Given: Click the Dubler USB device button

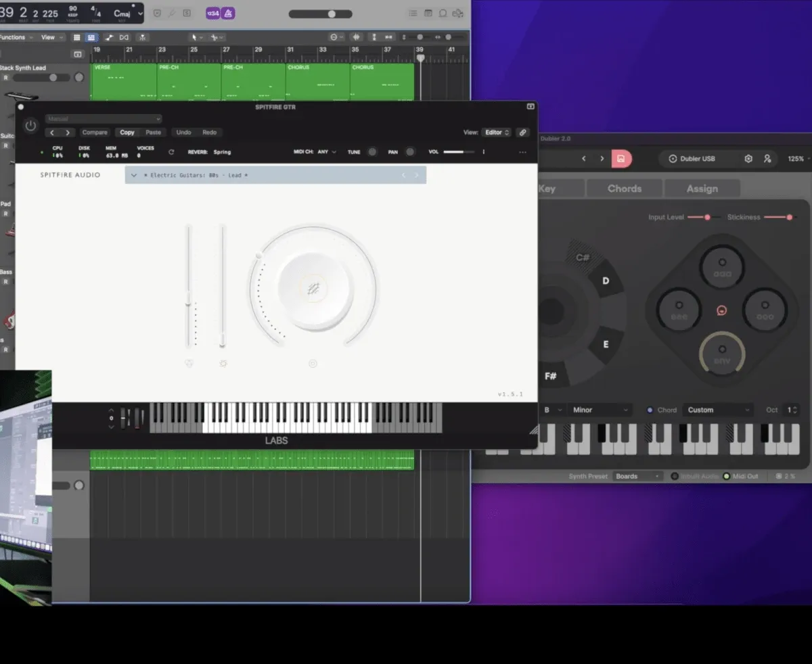Looking at the screenshot, I should tap(692, 158).
